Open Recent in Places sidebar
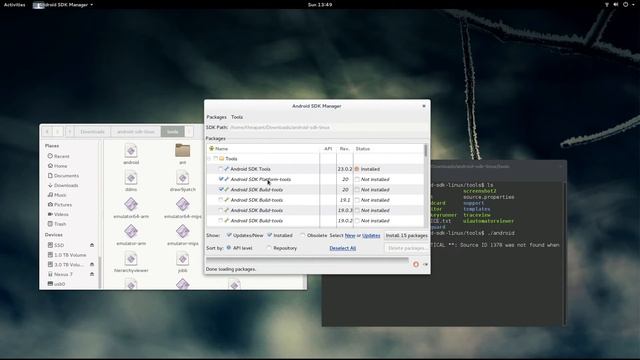This screenshot has width=640, height=360. [x=58, y=156]
